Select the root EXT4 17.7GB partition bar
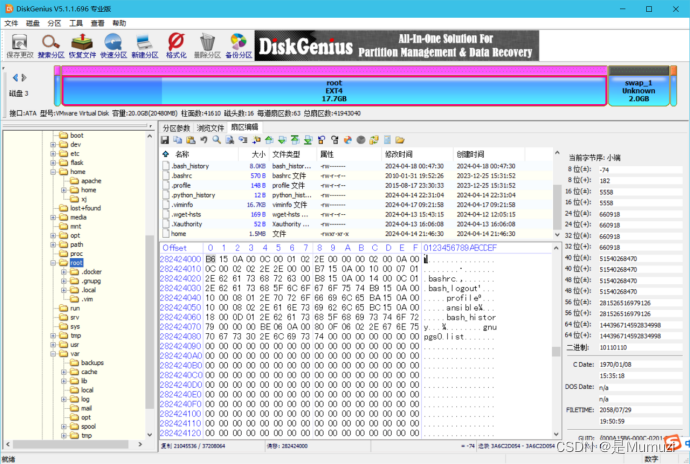690x464 pixels. 334,91
